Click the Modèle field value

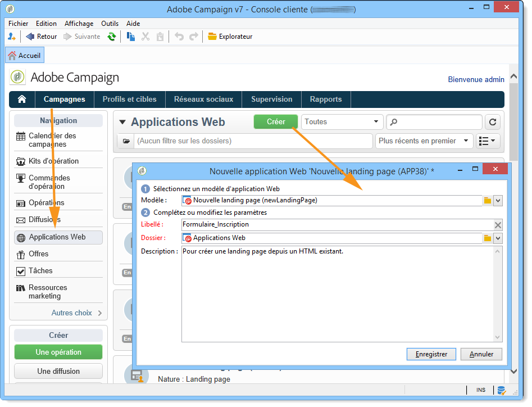pos(332,201)
